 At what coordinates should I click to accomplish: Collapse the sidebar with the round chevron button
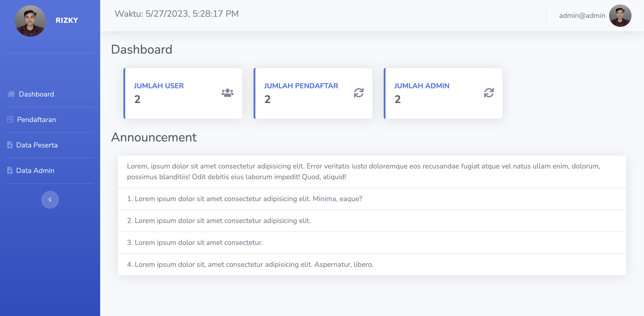(x=50, y=200)
